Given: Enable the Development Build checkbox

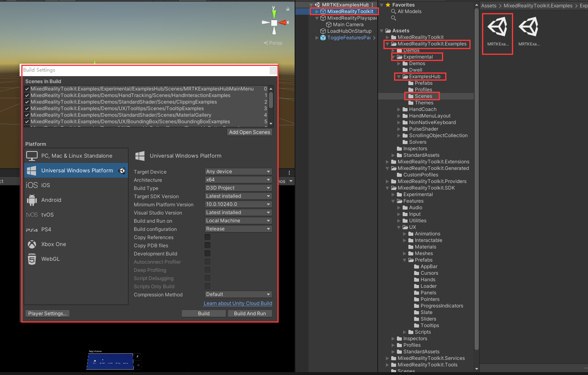Looking at the screenshot, I should [x=207, y=253].
